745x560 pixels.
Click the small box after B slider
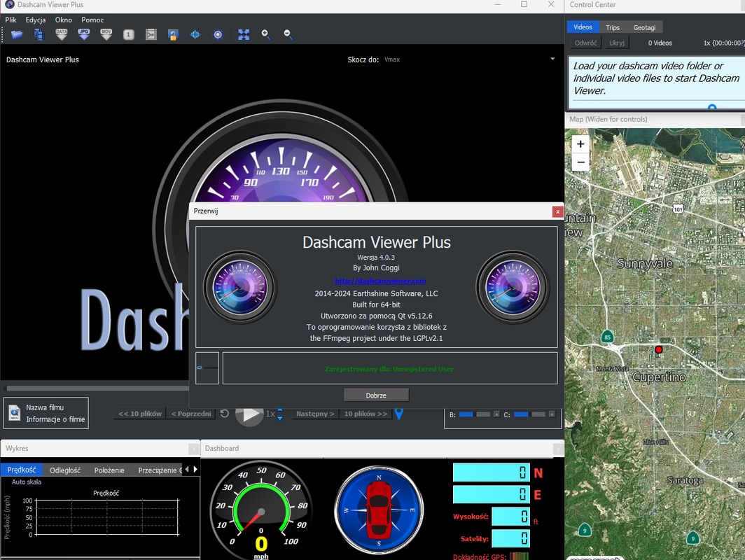[x=496, y=414]
